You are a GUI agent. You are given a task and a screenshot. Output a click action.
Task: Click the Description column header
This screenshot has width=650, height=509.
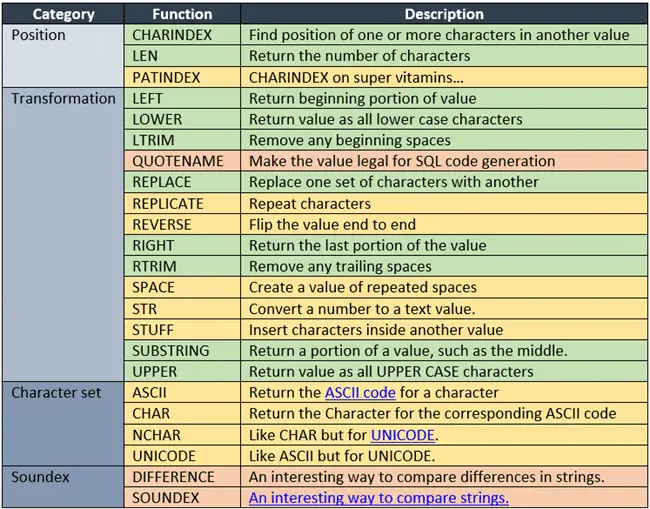pos(444,14)
